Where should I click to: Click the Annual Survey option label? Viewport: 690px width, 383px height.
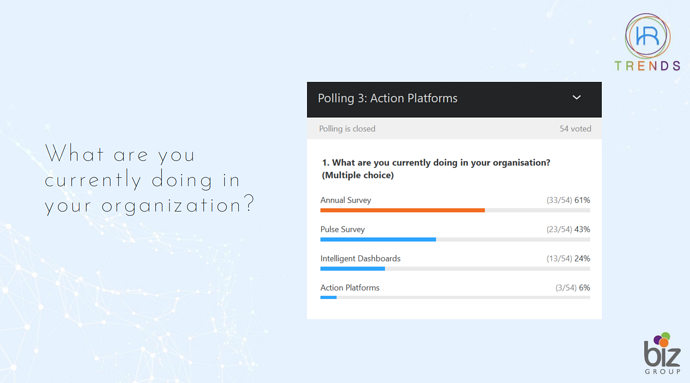345,200
